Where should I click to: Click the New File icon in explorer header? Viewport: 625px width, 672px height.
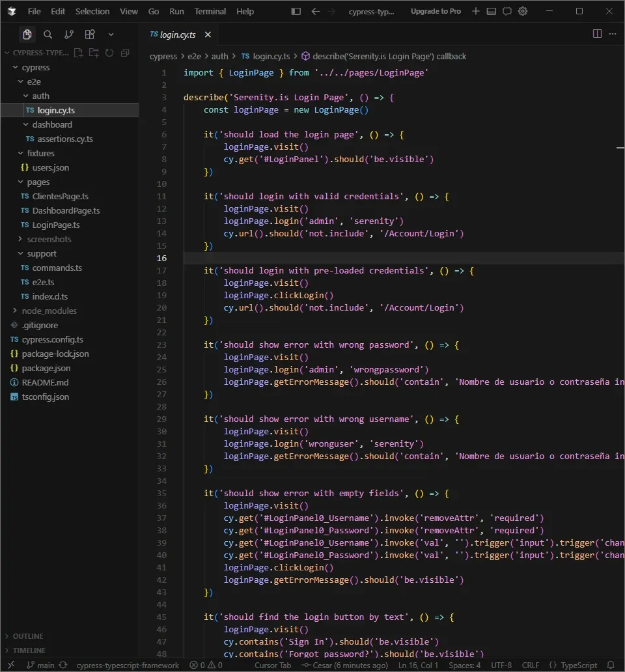[x=78, y=53]
